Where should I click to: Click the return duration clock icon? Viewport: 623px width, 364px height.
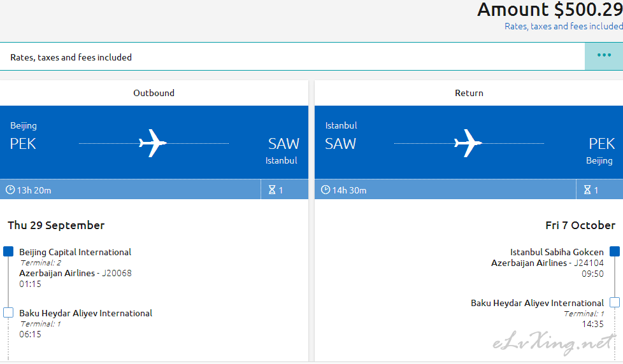pos(326,190)
